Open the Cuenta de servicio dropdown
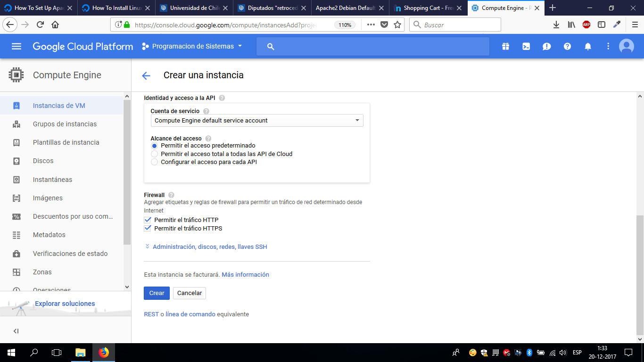This screenshot has height=362, width=644. [x=257, y=121]
